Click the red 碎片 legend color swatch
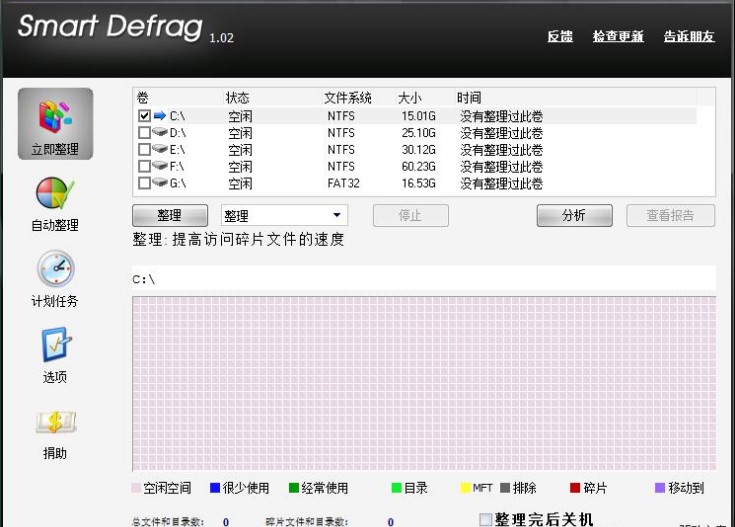The width and height of the screenshot is (735, 527). coord(575,488)
